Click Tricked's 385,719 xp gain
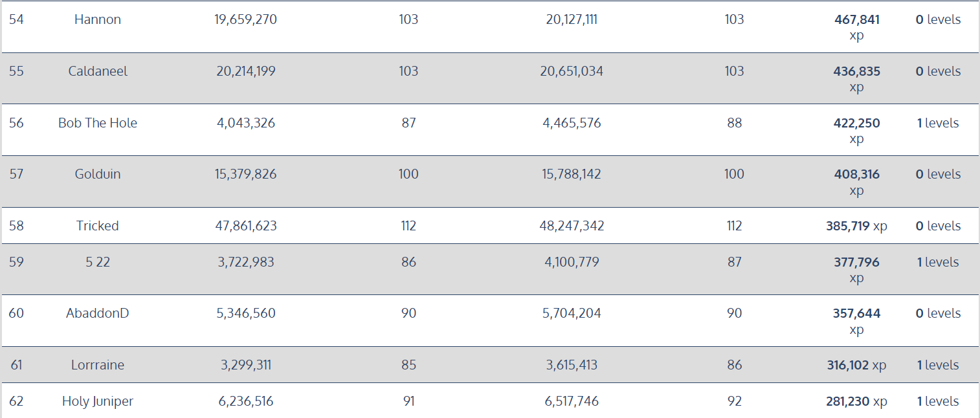This screenshot has height=418, width=980. 856,226
